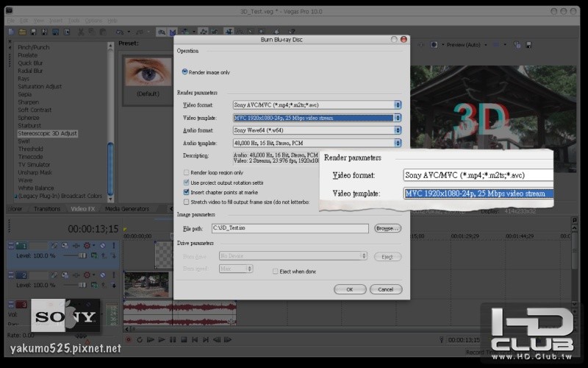
Task: Click the File path input field
Action: click(x=290, y=228)
